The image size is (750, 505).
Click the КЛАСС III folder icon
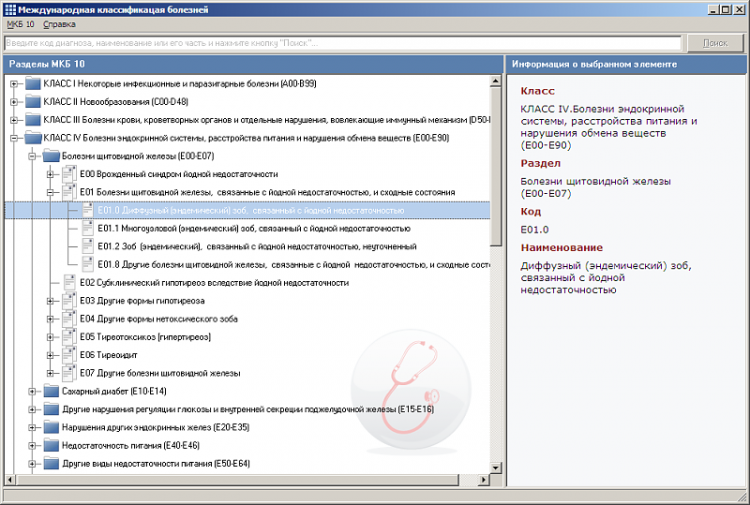click(x=33, y=120)
